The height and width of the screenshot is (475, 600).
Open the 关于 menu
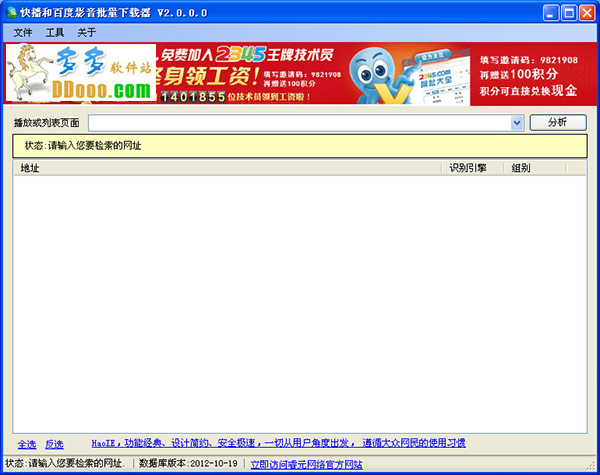coord(86,33)
